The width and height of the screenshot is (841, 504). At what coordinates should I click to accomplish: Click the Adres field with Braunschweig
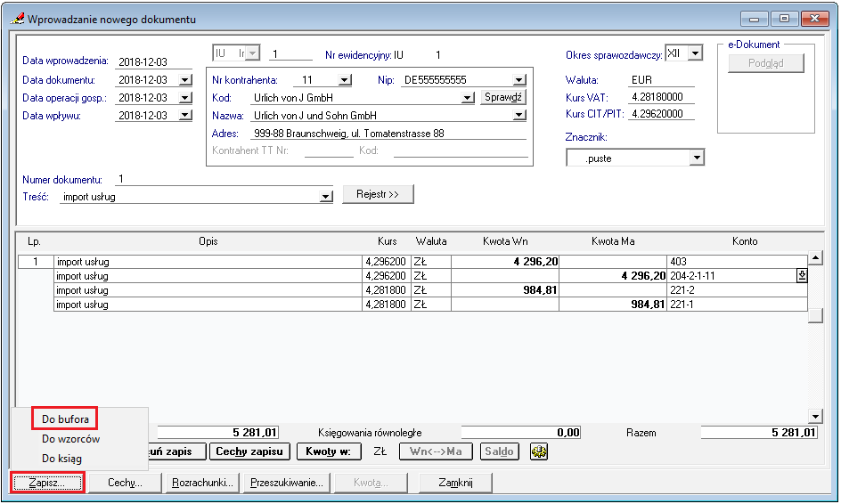point(388,133)
